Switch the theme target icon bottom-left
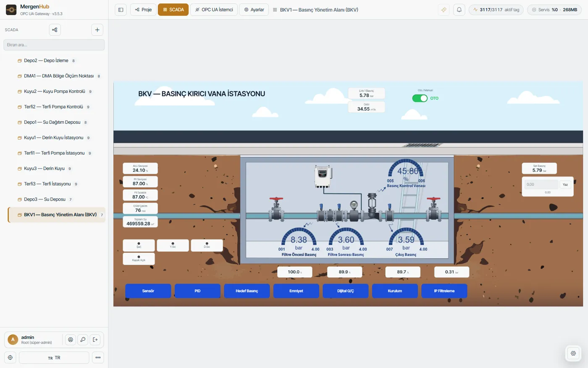The height and width of the screenshot is (368, 588). 10,357
